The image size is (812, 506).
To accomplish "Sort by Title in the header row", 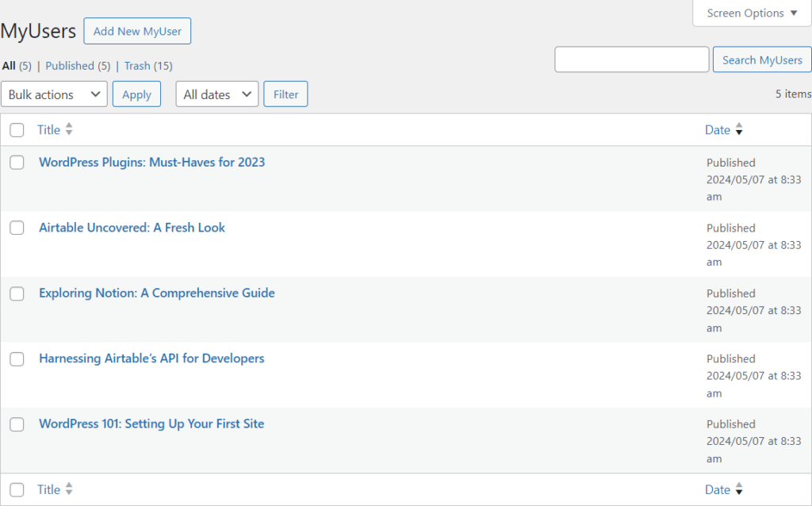I will (x=48, y=130).
